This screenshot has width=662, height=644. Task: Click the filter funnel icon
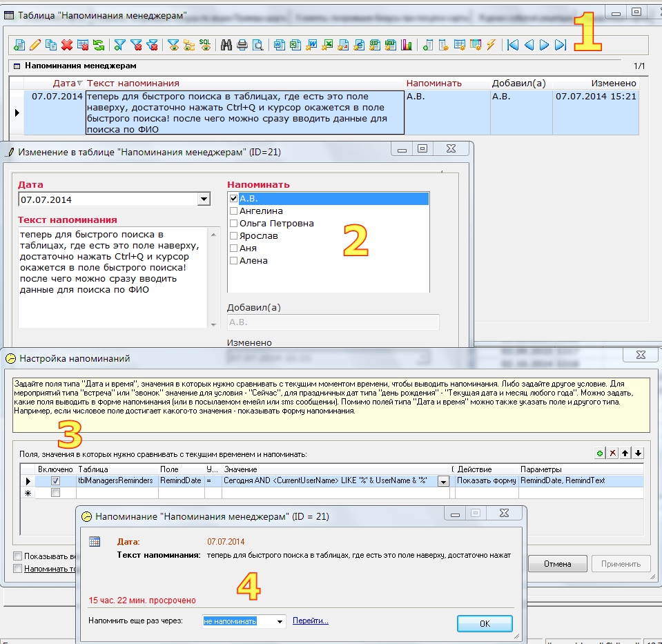pyautogui.click(x=119, y=45)
